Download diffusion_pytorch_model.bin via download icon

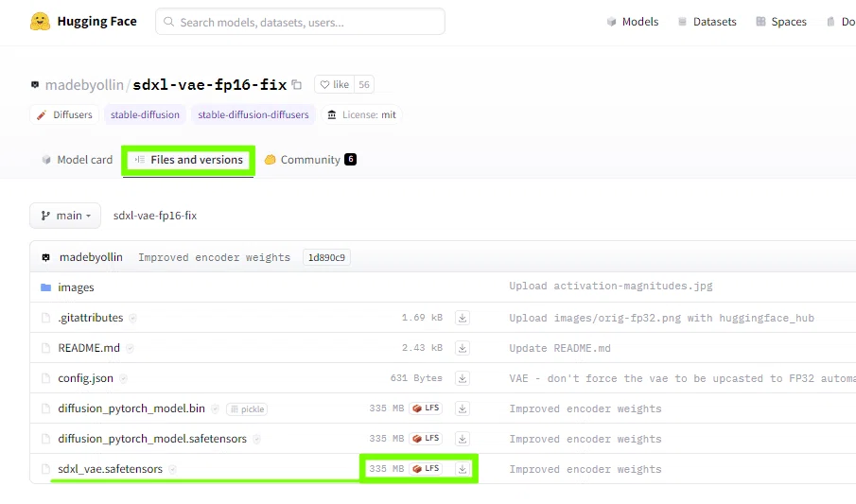[x=463, y=408]
